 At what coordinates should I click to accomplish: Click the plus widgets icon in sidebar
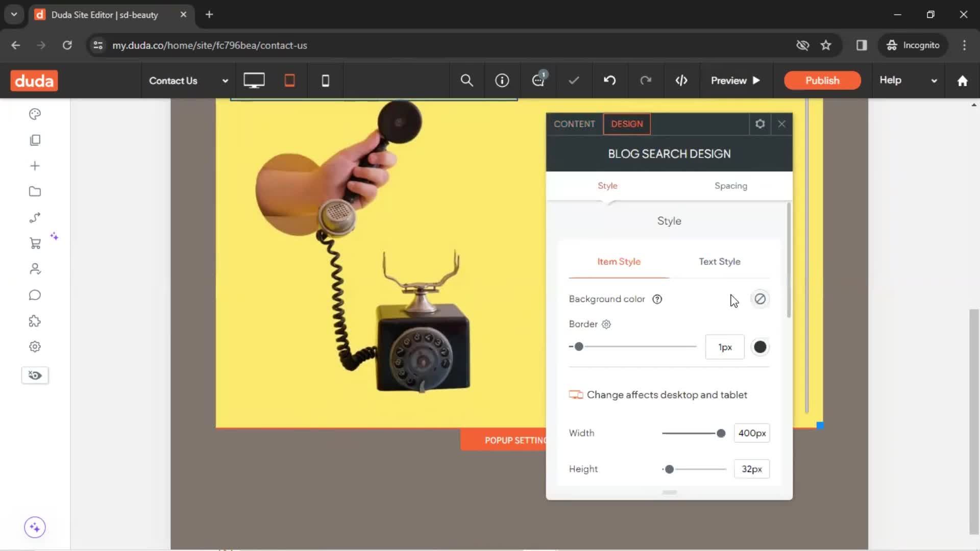(35, 166)
